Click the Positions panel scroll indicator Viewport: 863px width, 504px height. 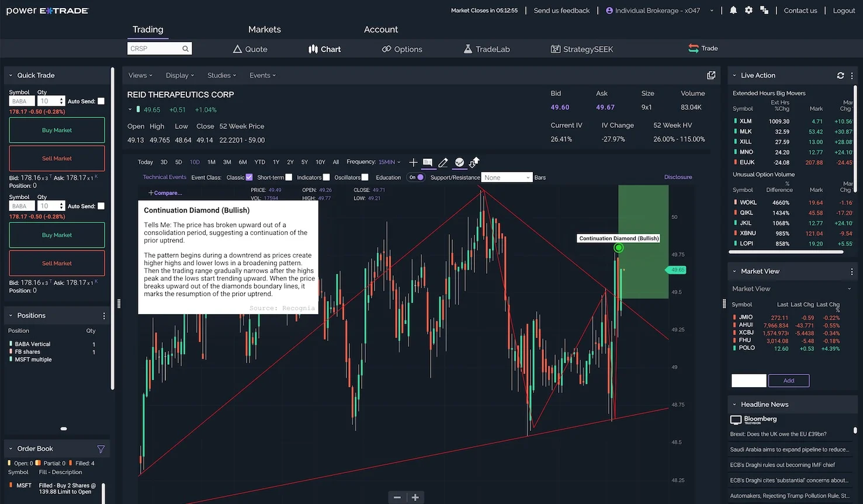64,429
